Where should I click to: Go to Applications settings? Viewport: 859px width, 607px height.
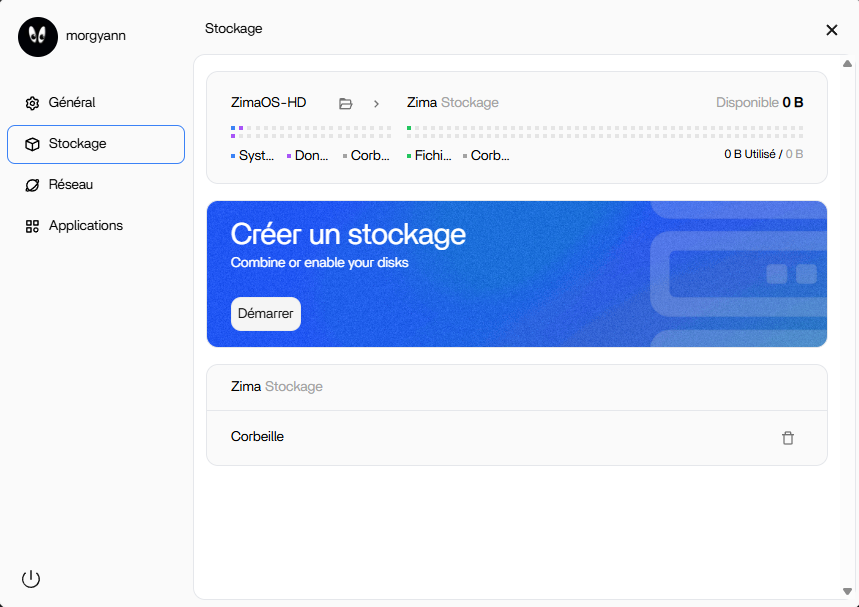96,226
